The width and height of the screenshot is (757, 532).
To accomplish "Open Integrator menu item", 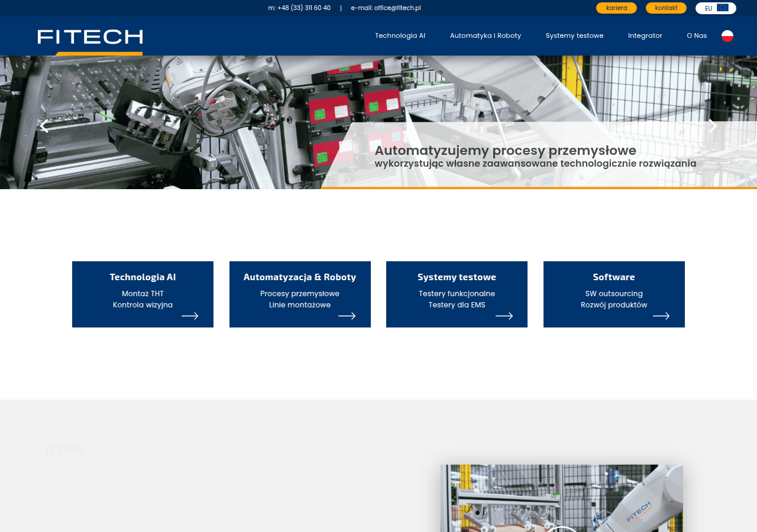I will [x=645, y=35].
